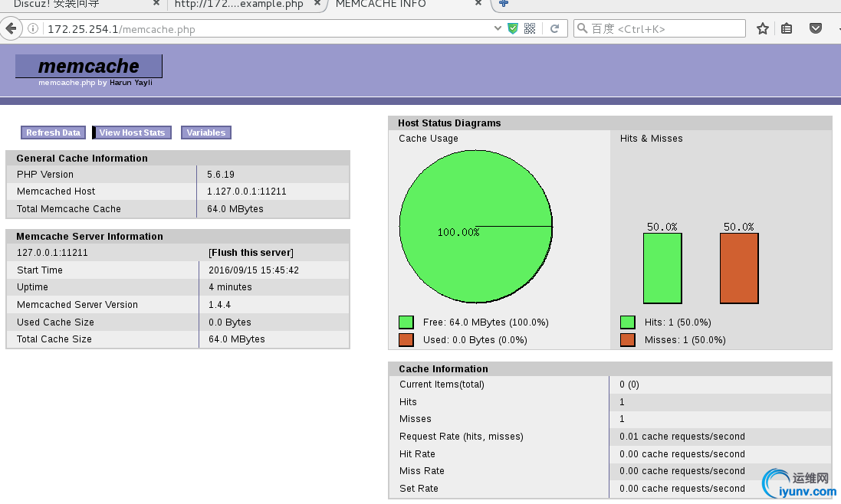Click the green shield security icon
The height and width of the screenshot is (504, 841).
point(513,29)
